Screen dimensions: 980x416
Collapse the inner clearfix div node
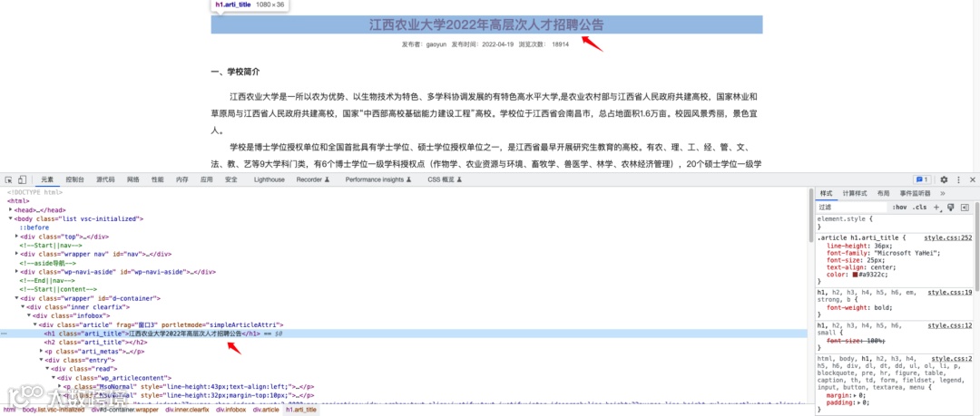23,306
